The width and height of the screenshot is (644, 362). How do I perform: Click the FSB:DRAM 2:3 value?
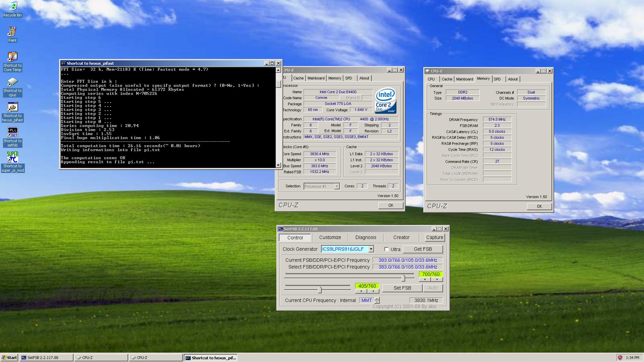click(497, 125)
